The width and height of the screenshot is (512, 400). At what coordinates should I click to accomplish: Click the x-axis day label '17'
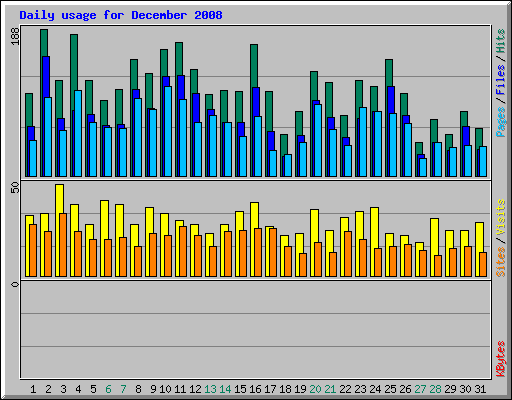(270, 389)
